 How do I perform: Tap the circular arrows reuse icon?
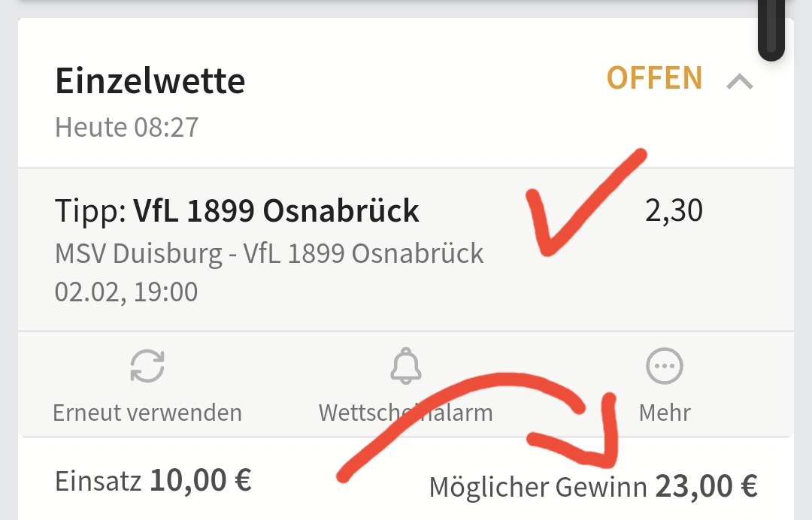coord(147,367)
